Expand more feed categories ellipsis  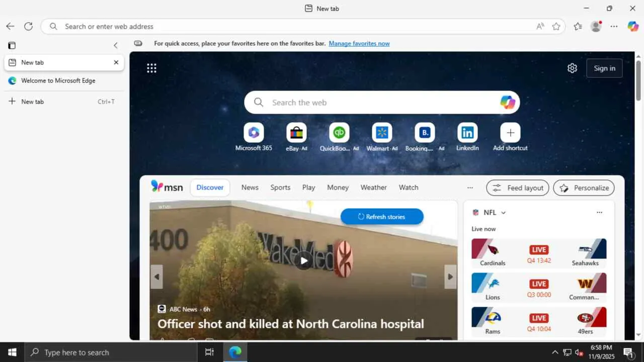click(470, 188)
